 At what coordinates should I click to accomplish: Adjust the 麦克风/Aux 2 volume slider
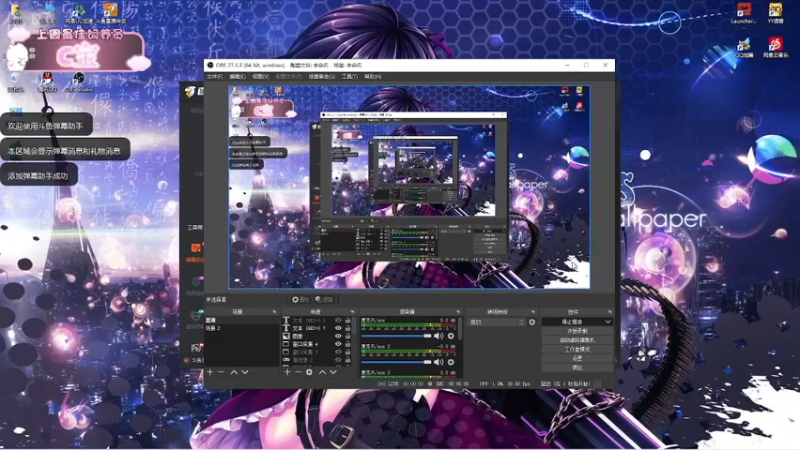[x=396, y=362]
